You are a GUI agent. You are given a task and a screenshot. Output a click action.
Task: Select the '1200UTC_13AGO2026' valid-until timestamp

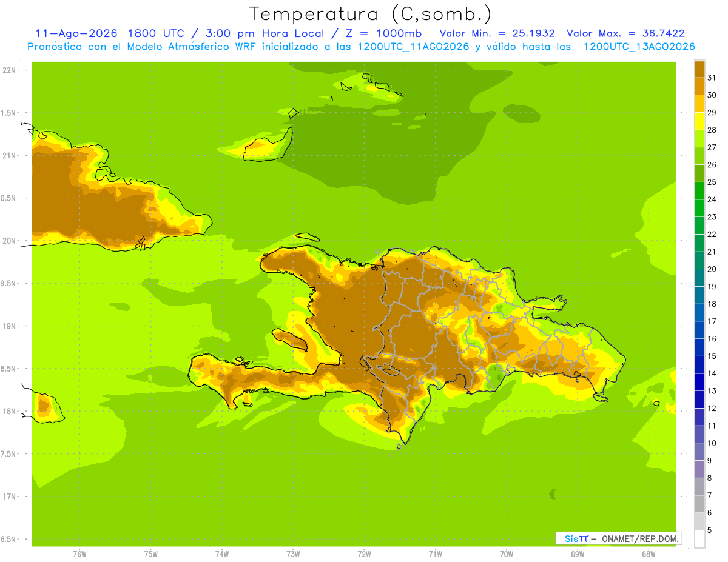pos(639,47)
